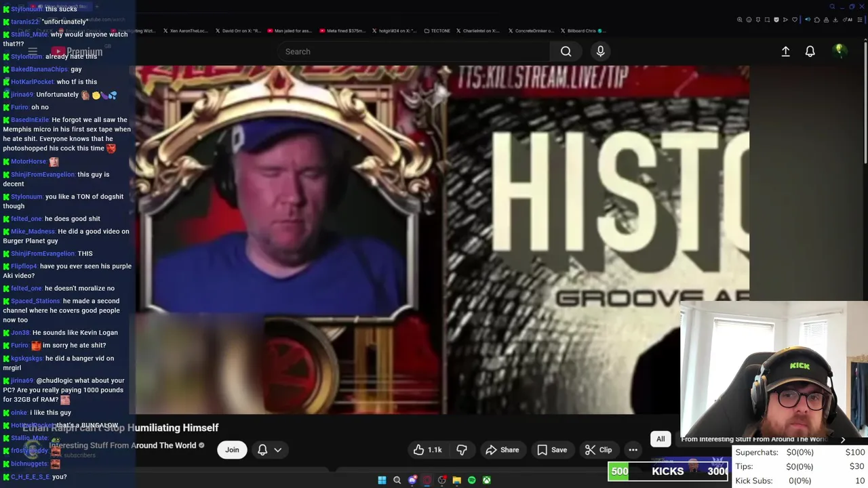Click the webcam overlay of the streamer
The width and height of the screenshot is (868, 488).
[x=774, y=368]
